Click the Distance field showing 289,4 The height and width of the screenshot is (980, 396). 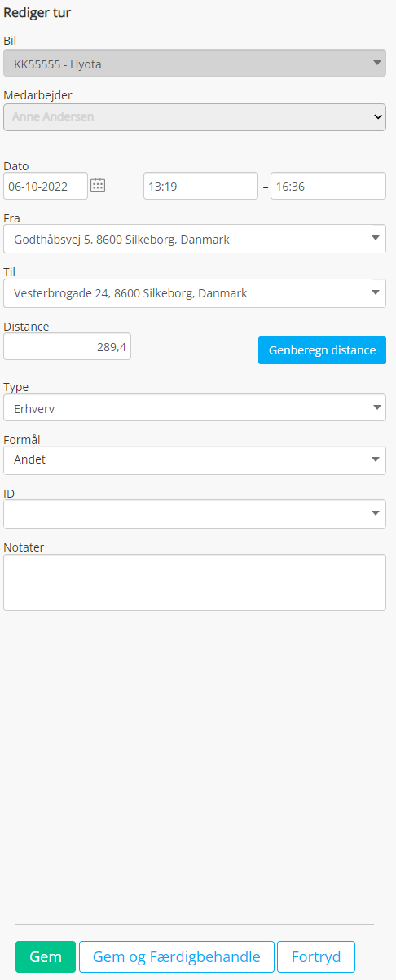pos(67,346)
